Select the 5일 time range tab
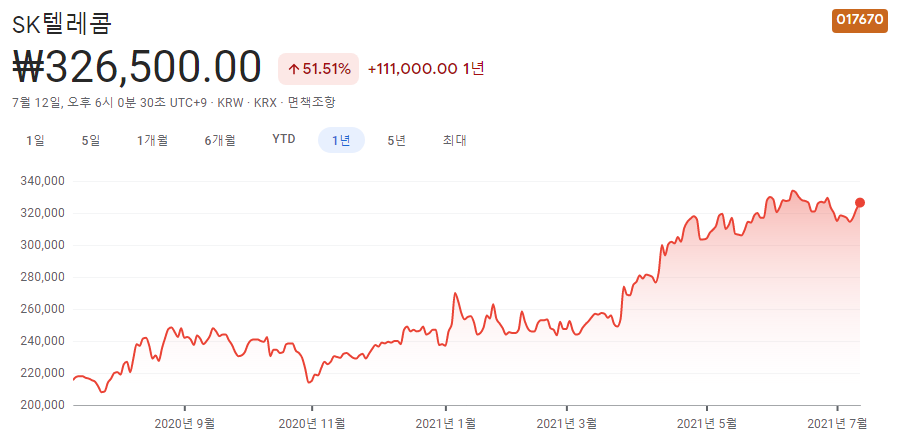The width and height of the screenshot is (897, 444). coord(91,140)
